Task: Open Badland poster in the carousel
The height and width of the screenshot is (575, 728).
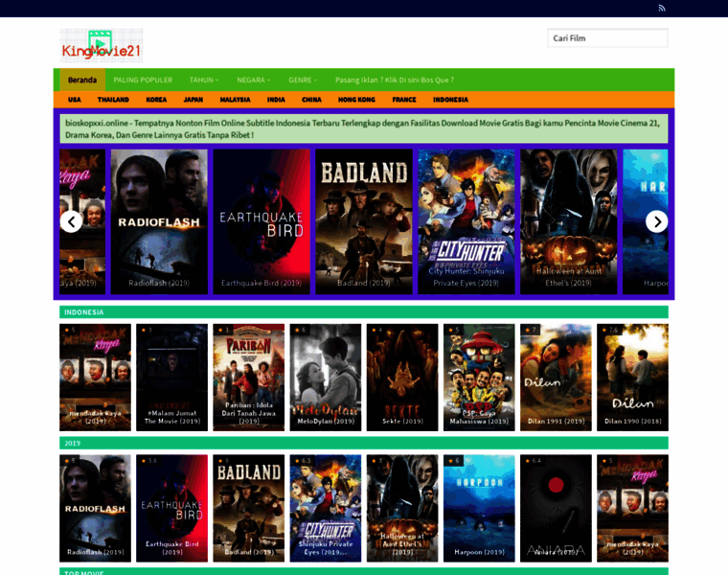Action: coord(364,221)
